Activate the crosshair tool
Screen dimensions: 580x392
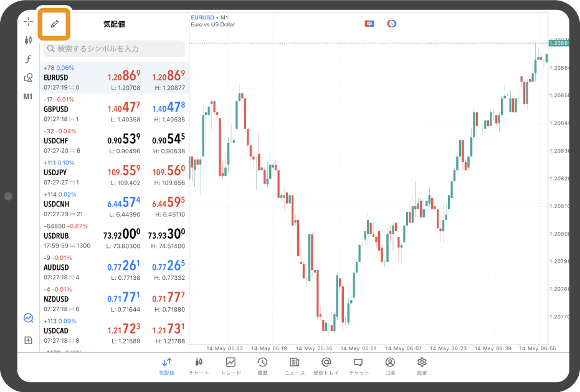[28, 22]
